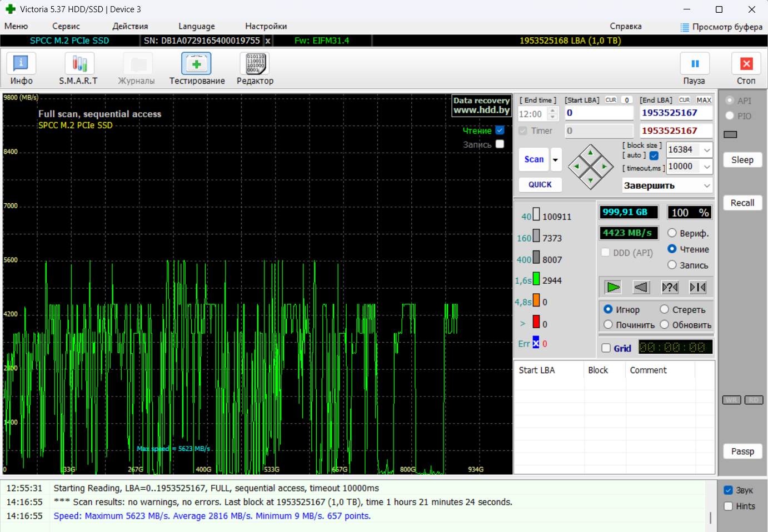This screenshot has height=532, width=768.
Task: Open the Сервис menu
Action: click(x=66, y=26)
